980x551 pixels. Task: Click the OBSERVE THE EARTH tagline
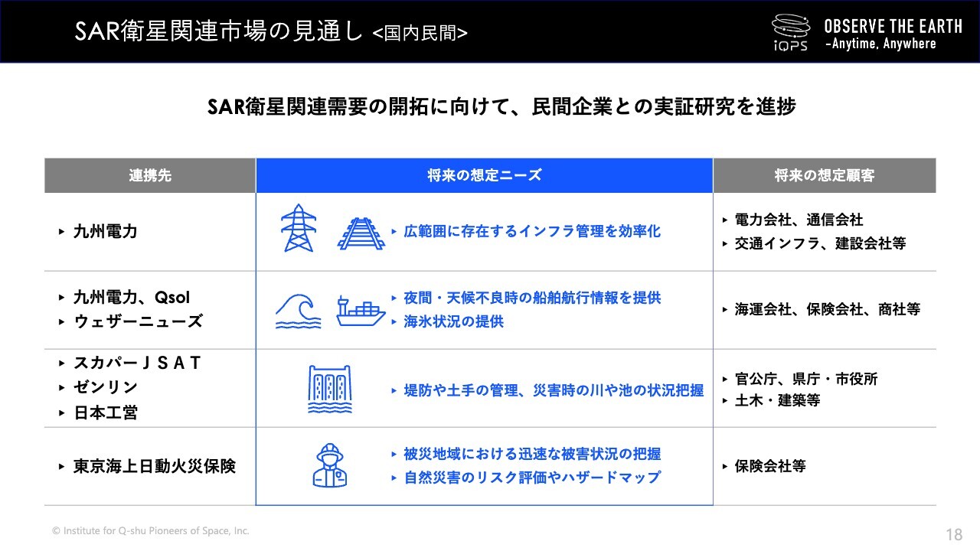[893, 26]
